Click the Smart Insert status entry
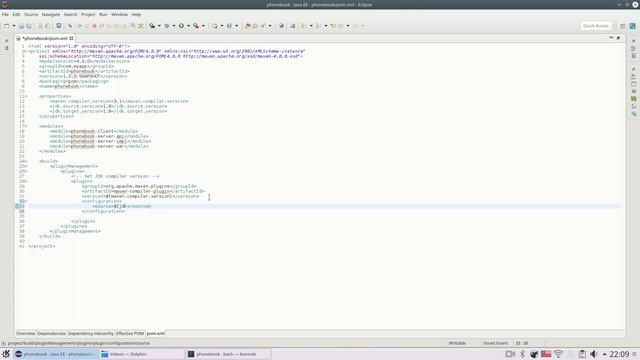640x360 pixels. [496, 343]
